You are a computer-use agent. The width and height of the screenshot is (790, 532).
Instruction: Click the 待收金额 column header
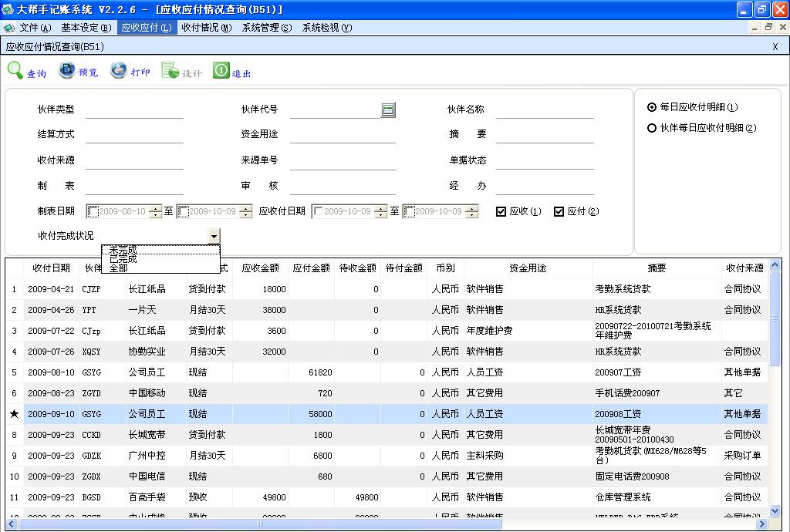(358, 268)
